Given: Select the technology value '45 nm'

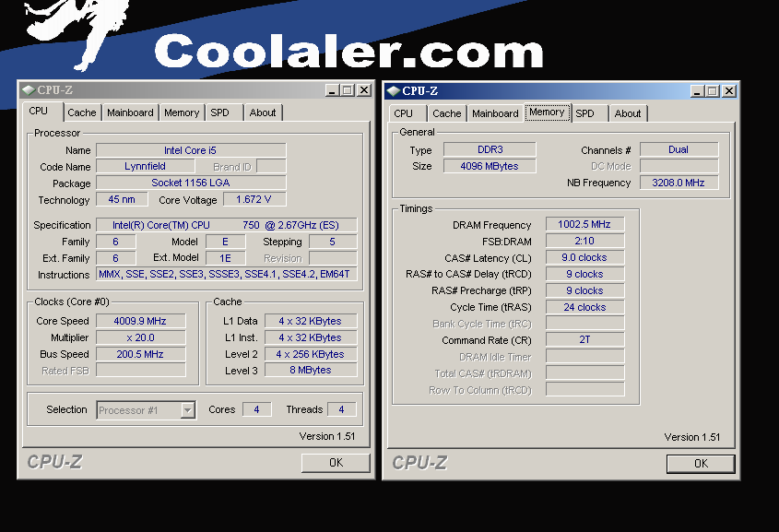Looking at the screenshot, I should 122,199.
